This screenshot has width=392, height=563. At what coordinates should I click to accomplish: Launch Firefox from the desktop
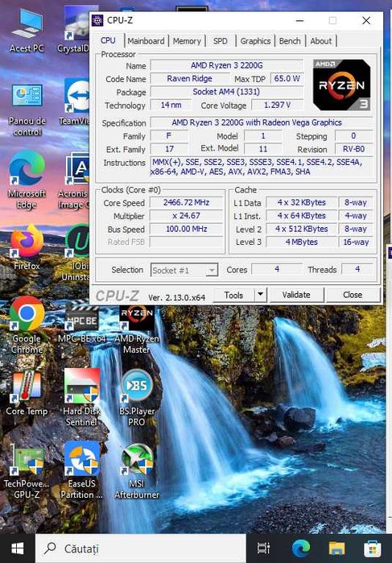tap(27, 248)
